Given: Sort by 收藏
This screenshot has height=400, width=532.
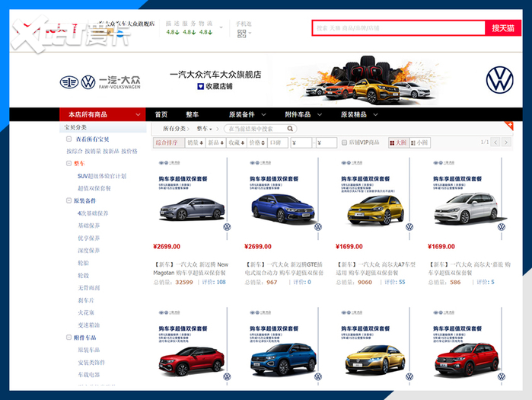Looking at the screenshot, I should [236, 142].
